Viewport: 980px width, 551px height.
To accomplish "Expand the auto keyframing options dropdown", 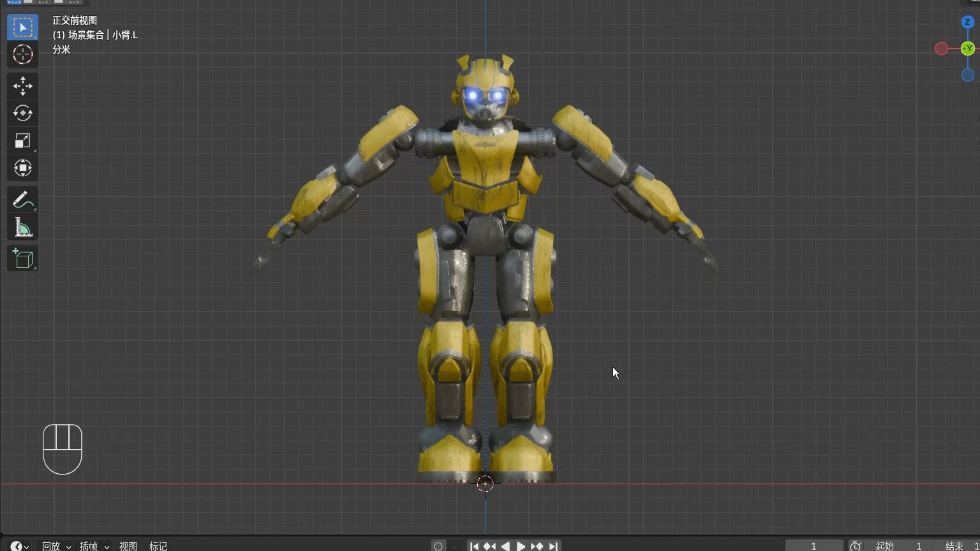I will coord(454,546).
